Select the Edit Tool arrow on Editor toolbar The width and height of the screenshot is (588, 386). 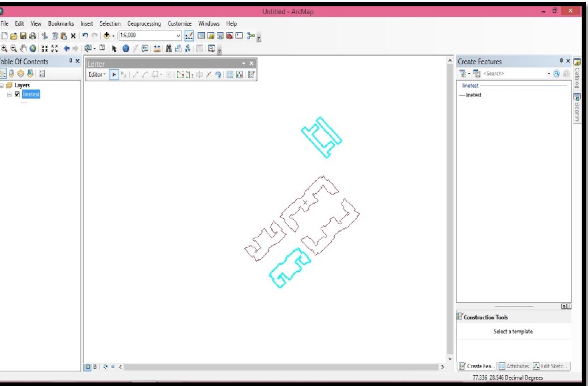coord(114,75)
